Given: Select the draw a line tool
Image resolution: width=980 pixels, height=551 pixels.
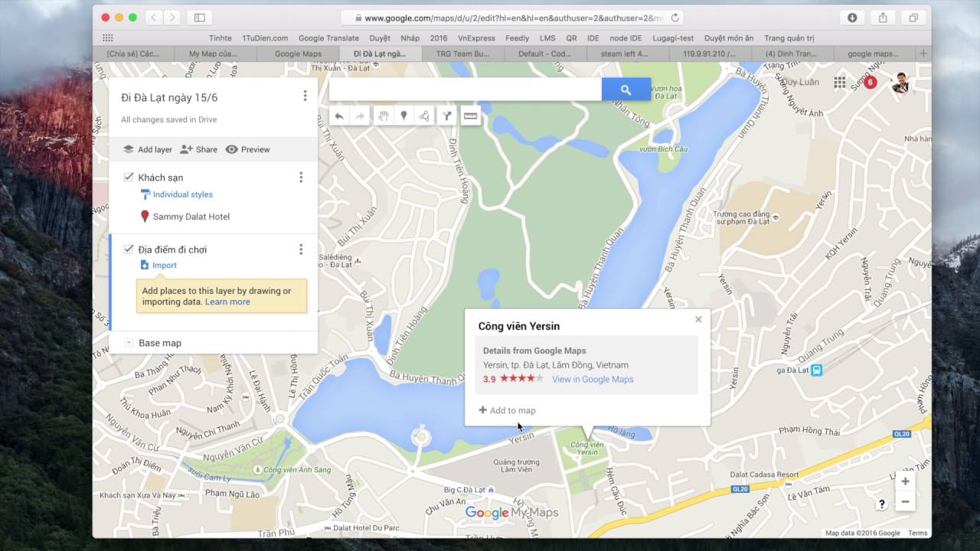Looking at the screenshot, I should point(424,116).
